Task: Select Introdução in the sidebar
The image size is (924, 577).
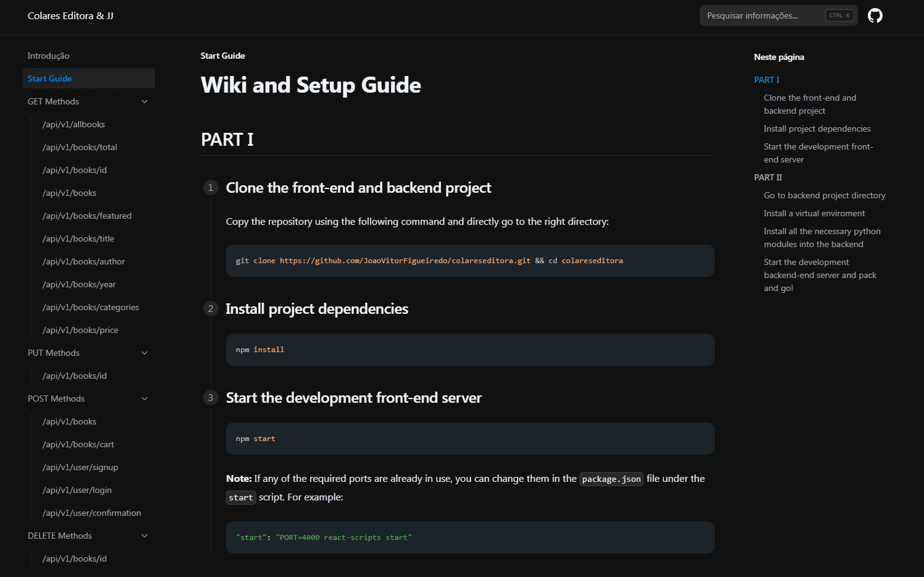Action: click(x=48, y=56)
